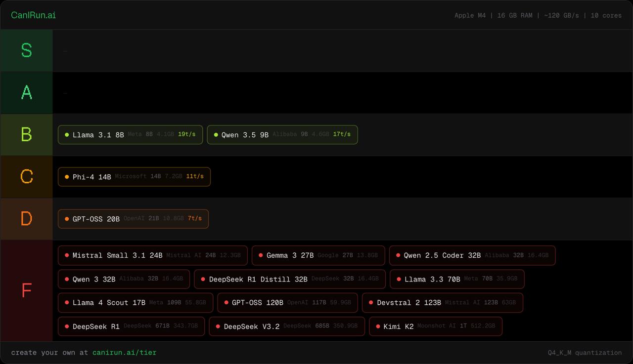Open the canirun.ai/tier link
This screenshot has width=633, height=364.
coord(124,353)
